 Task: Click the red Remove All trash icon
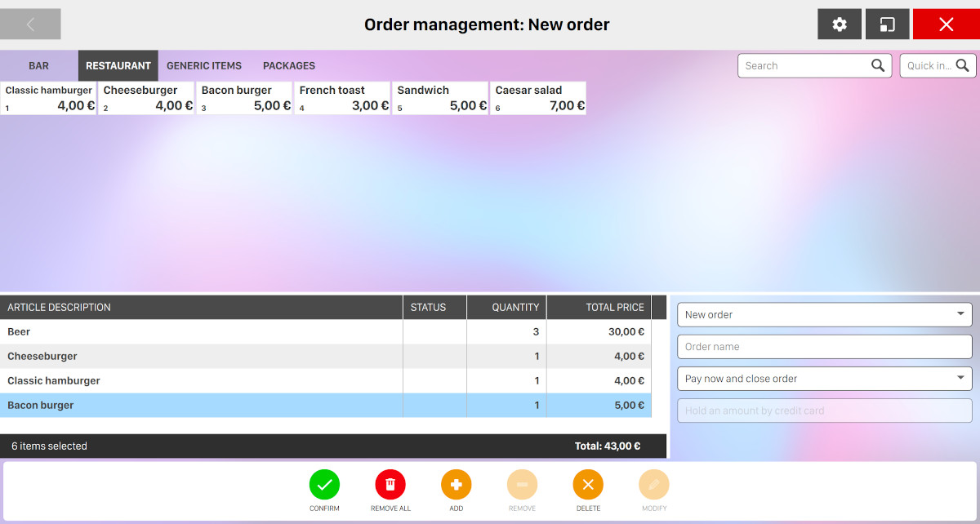pos(390,484)
